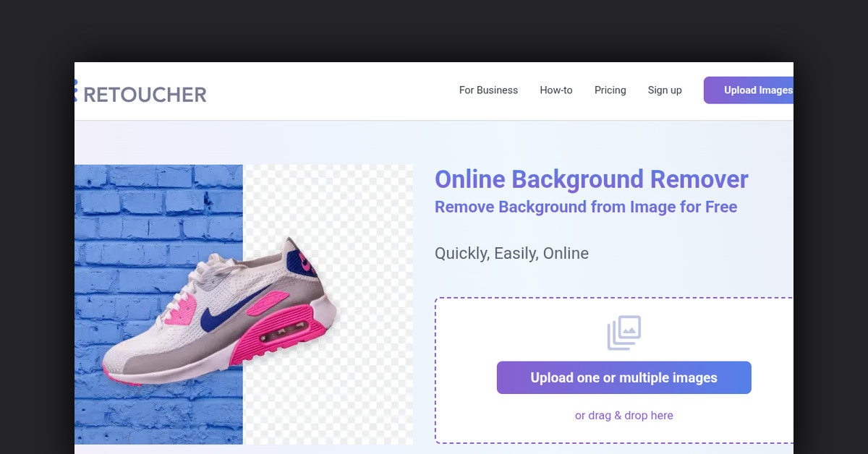Click the image gallery icon in upload area

point(624,333)
